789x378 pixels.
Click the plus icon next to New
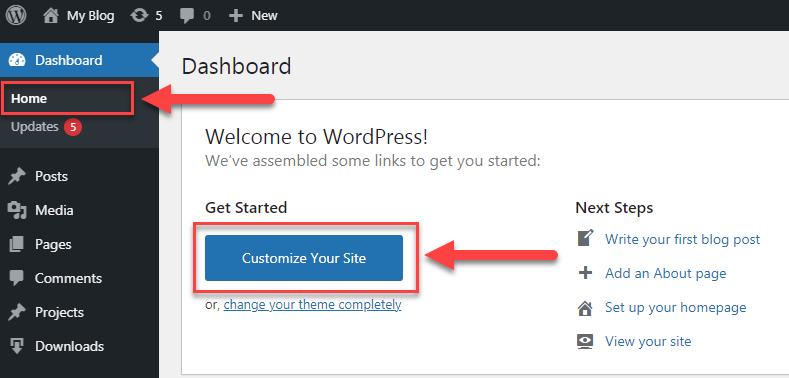[235, 16]
